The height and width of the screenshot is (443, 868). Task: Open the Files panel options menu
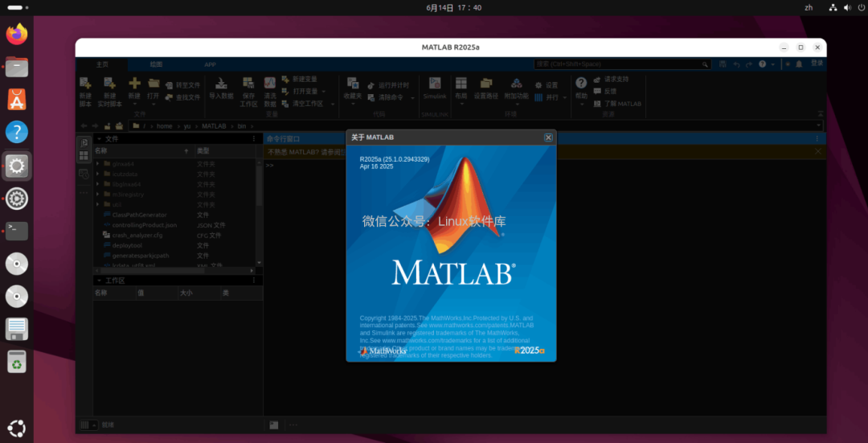tap(254, 139)
